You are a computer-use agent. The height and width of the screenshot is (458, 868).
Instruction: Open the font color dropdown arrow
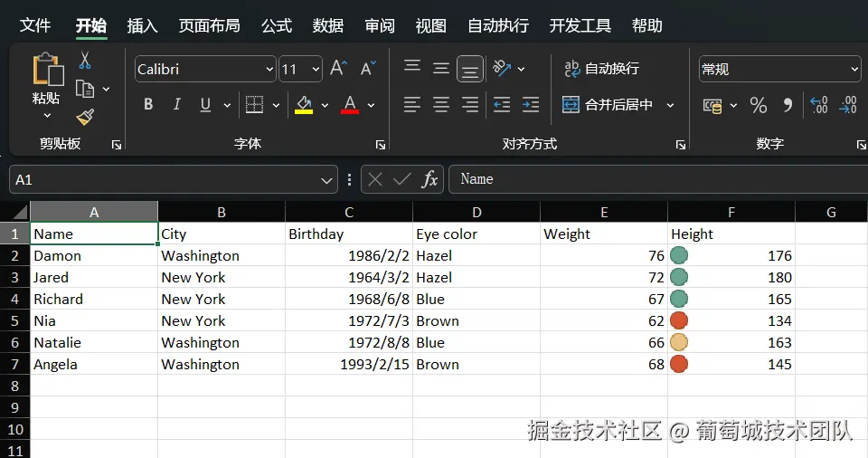click(371, 105)
